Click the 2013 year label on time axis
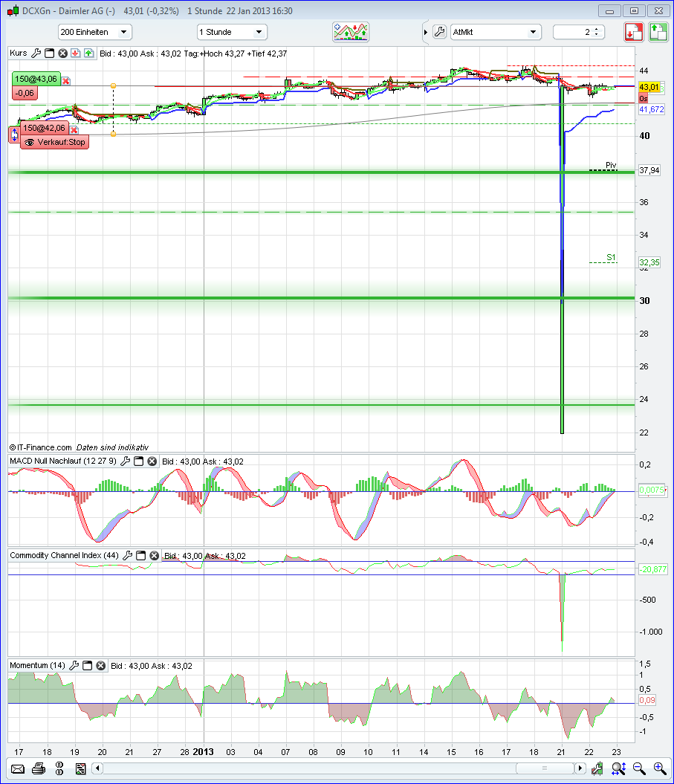The width and height of the screenshot is (674, 784). [x=203, y=751]
